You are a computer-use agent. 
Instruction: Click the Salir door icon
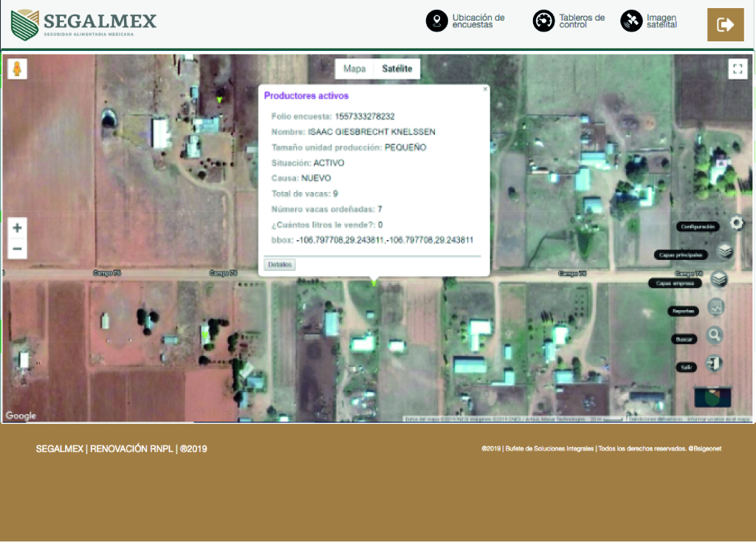point(714,363)
